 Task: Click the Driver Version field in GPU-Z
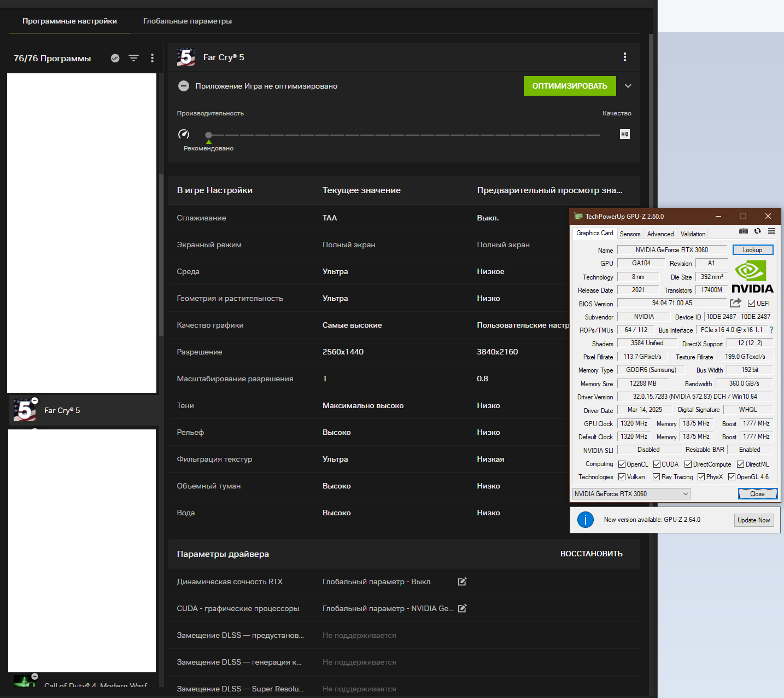695,397
